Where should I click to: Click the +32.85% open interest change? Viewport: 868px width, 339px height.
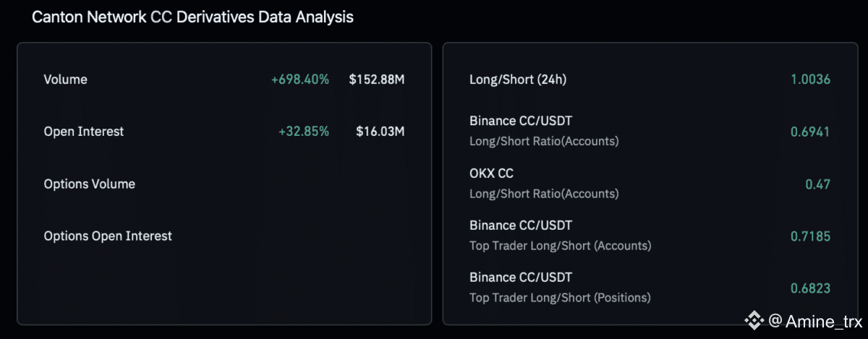click(x=303, y=132)
